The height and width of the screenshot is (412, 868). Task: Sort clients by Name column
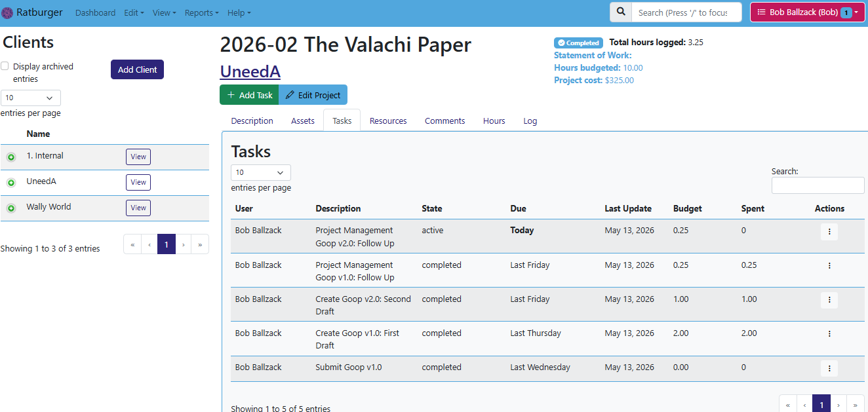(38, 134)
